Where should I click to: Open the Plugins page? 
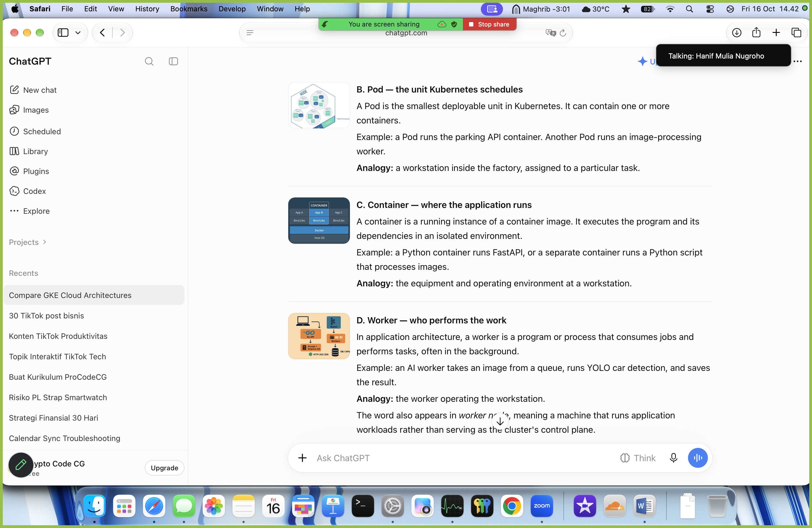[x=29, y=171]
